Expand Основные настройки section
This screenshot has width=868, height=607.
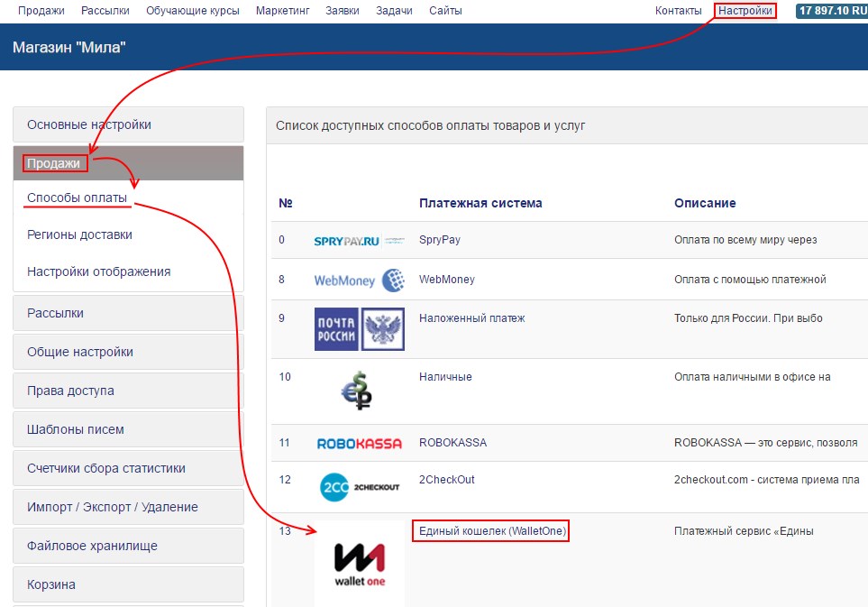(128, 124)
